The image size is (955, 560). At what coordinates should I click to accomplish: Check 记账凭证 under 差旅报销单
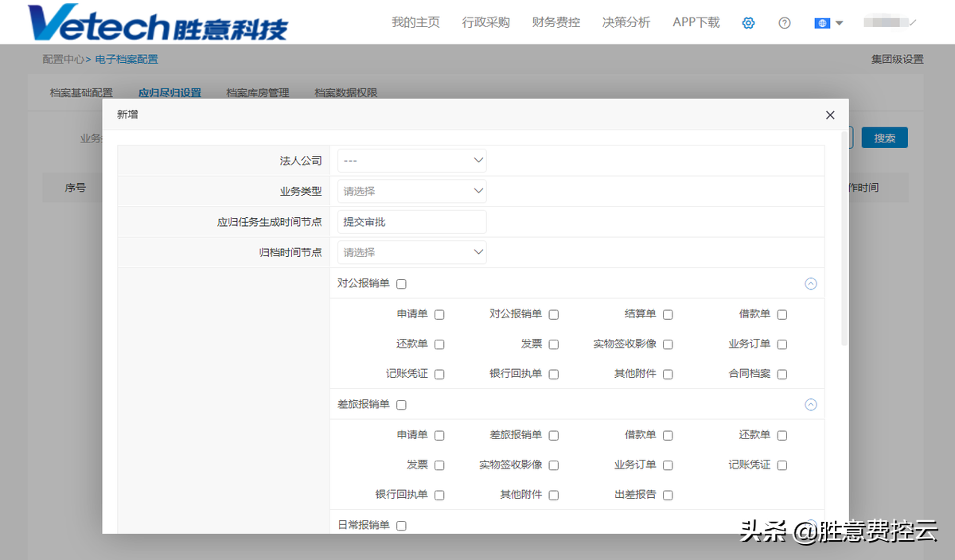point(782,465)
